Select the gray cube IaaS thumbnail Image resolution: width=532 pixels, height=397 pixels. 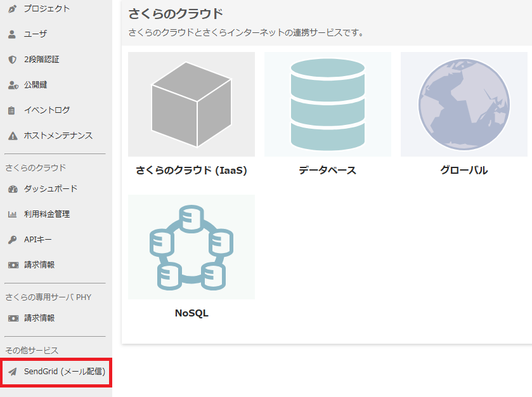pyautogui.click(x=191, y=104)
